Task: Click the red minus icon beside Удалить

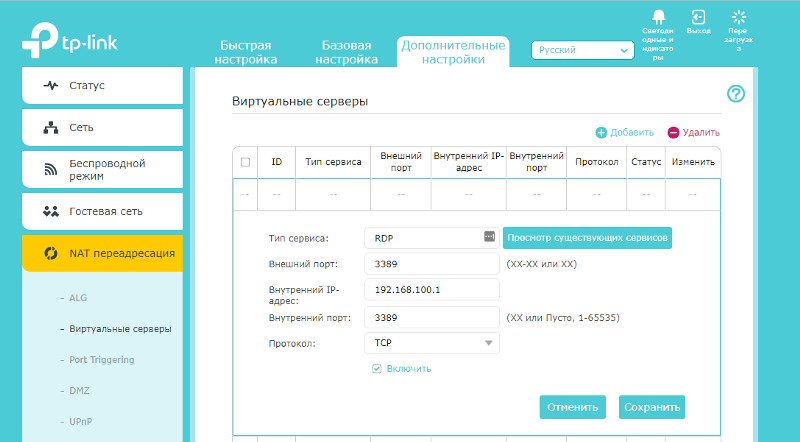Action: (673, 133)
